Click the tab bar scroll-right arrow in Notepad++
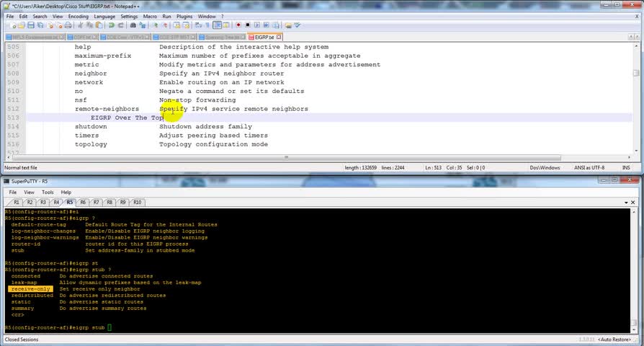 click(x=636, y=37)
